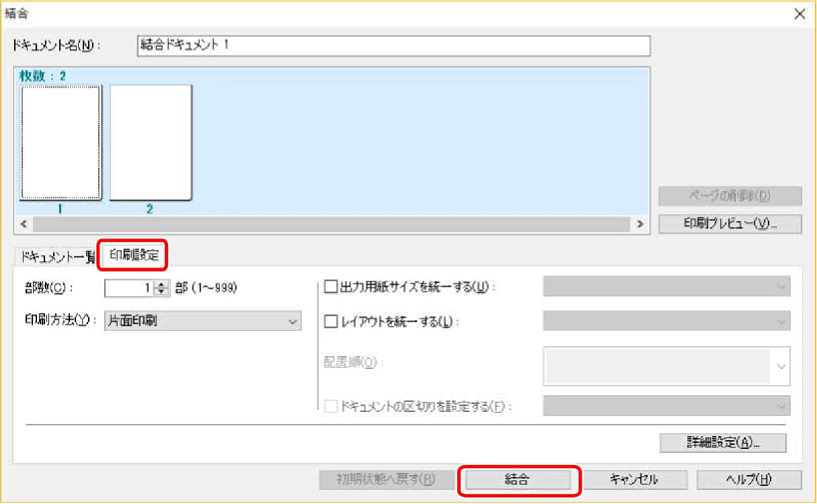This screenshot has height=504, width=817.
Task: Close the 結合 dialog window
Action: pyautogui.click(x=800, y=14)
